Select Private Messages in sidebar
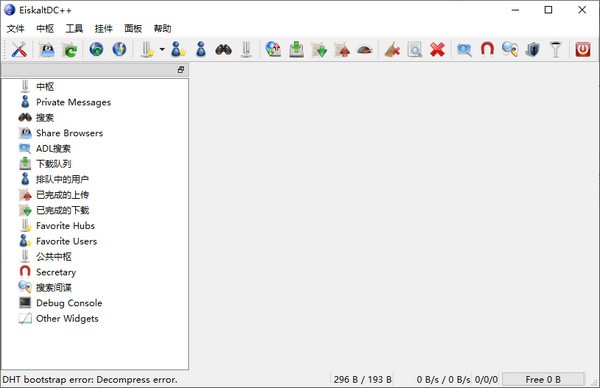600x388 pixels. coord(73,102)
